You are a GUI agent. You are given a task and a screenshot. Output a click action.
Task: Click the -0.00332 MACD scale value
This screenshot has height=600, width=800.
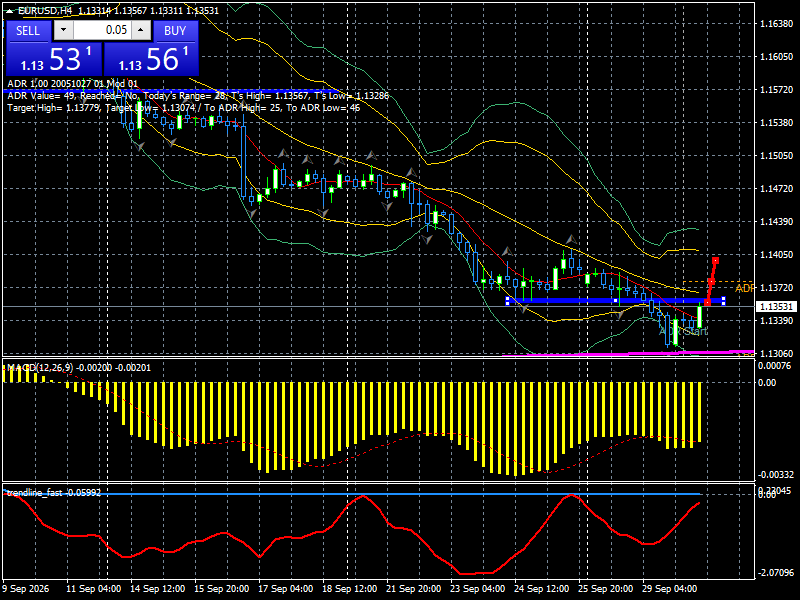click(x=776, y=474)
